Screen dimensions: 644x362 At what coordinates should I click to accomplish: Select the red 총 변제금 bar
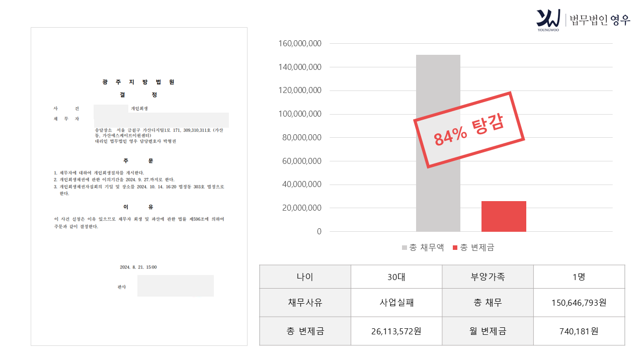coord(504,216)
